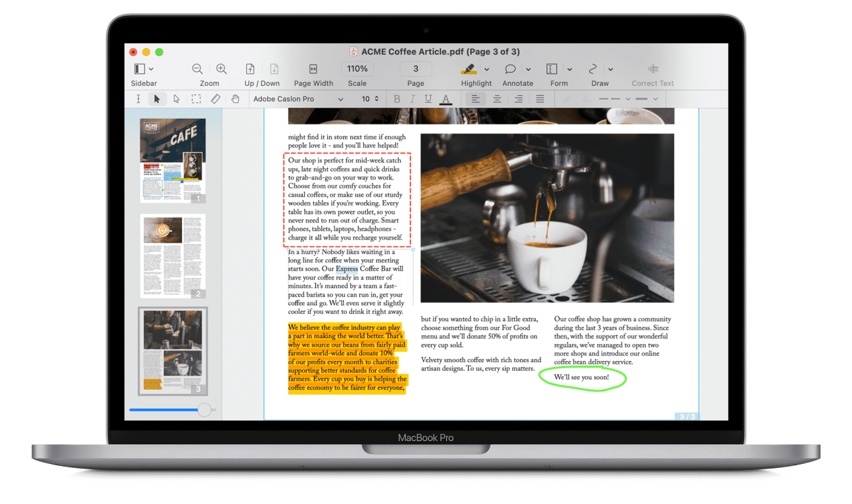Choose the ruler measurement tool
Image resolution: width=852 pixels, height=504 pixels.
point(215,99)
